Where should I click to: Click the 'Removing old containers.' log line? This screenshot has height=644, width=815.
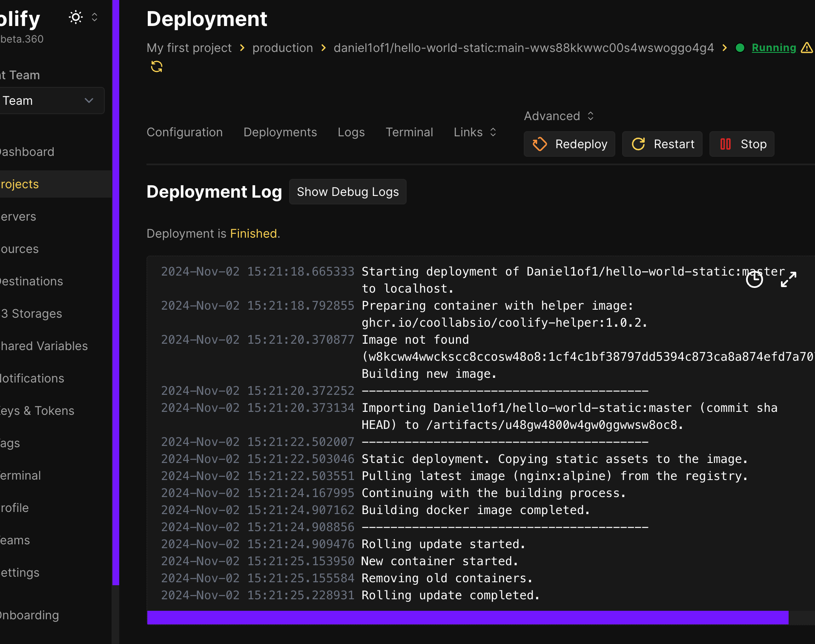coord(447,578)
